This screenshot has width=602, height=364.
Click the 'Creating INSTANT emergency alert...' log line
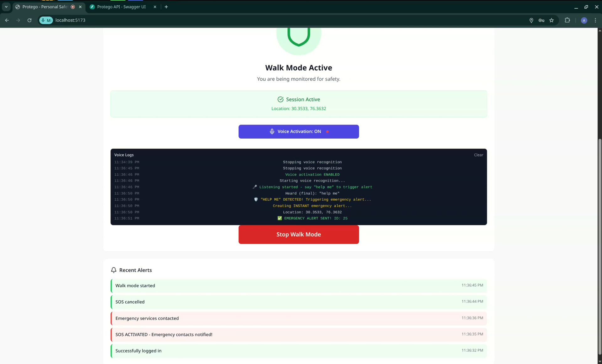(x=312, y=206)
